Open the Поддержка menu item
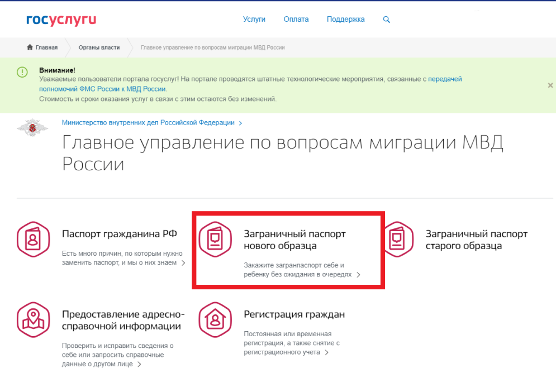 pos(345,20)
